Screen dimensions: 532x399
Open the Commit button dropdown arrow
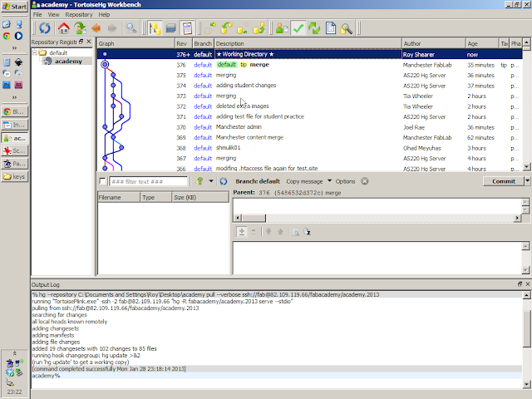(528, 181)
